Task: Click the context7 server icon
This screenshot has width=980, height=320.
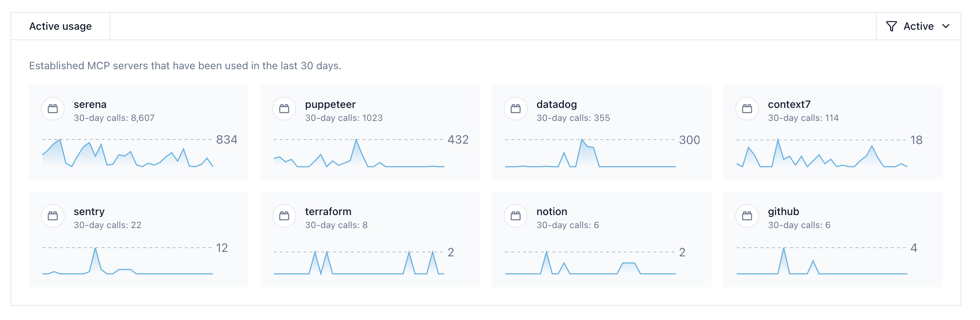Action: coord(746,109)
